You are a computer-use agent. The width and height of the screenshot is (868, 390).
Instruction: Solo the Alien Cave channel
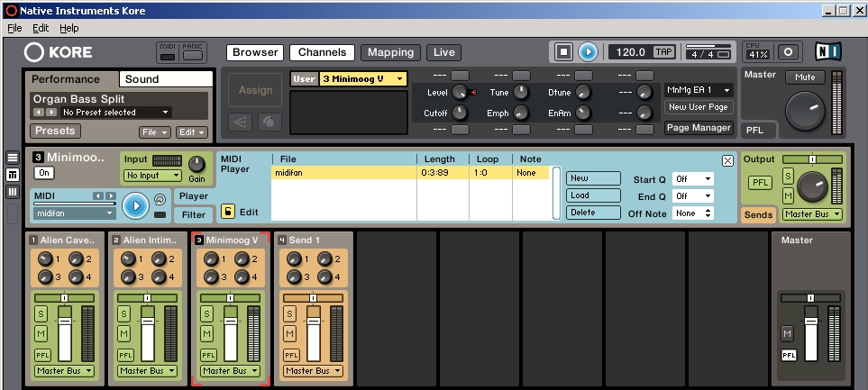tap(41, 314)
